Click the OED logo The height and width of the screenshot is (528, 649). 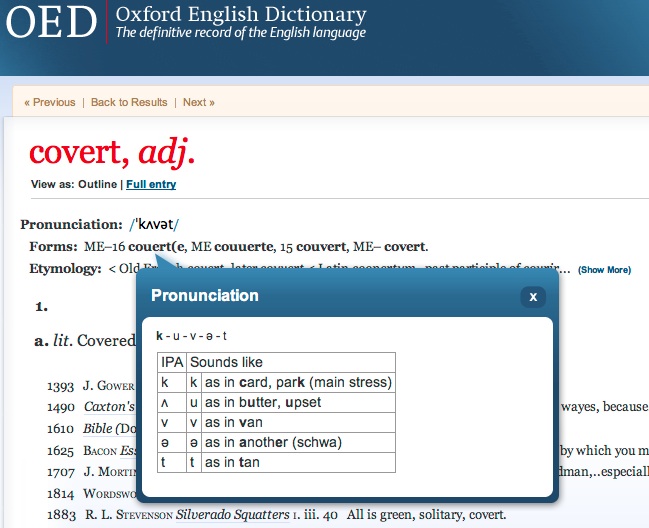click(51, 22)
